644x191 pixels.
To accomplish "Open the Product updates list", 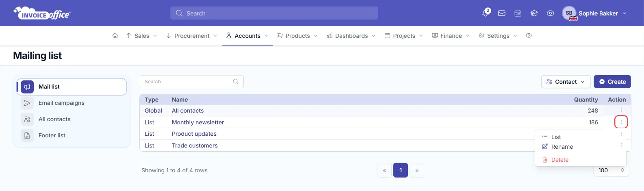I will click(x=194, y=134).
